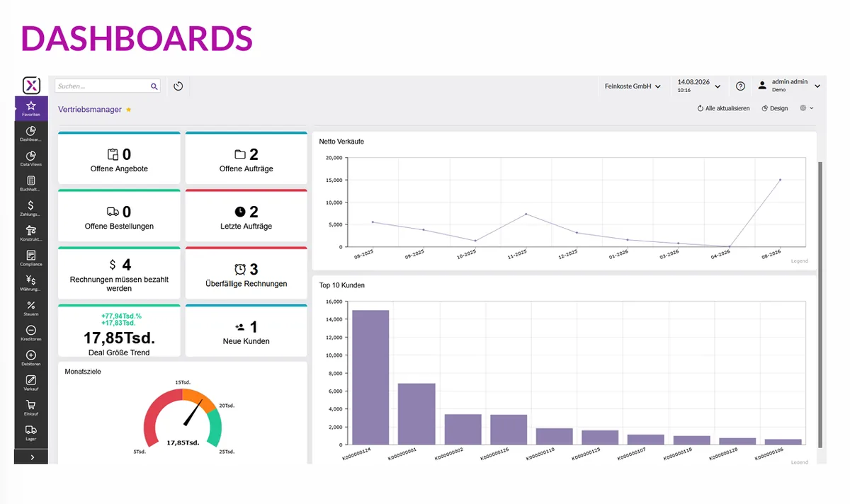Open the Einkauf cart sidebar item
The height and width of the screenshot is (504, 850).
pyautogui.click(x=31, y=408)
